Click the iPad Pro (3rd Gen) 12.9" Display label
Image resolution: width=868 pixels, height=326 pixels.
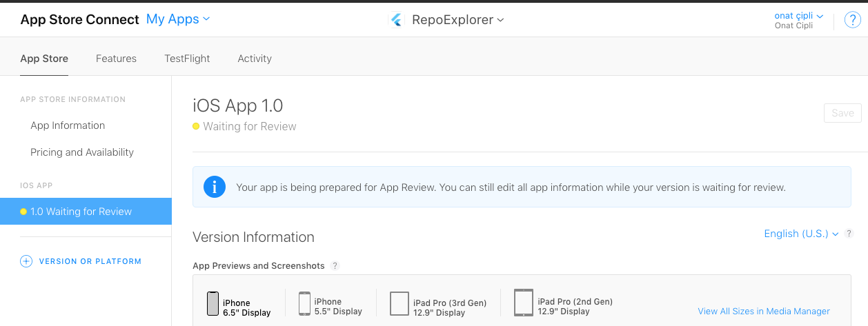click(450, 308)
